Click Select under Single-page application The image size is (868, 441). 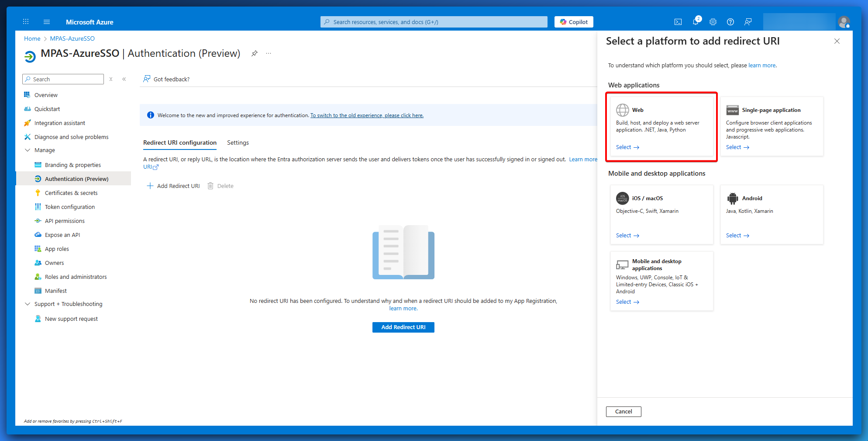[738, 147]
